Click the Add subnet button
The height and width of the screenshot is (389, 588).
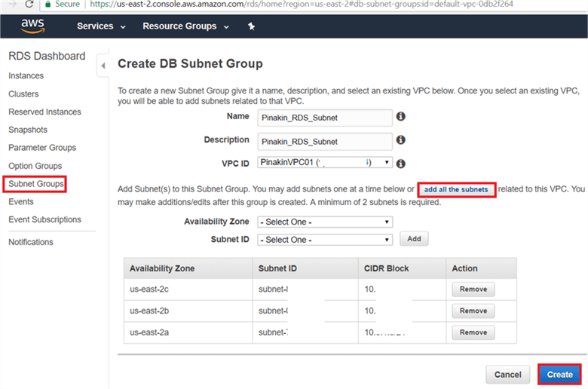tap(414, 238)
